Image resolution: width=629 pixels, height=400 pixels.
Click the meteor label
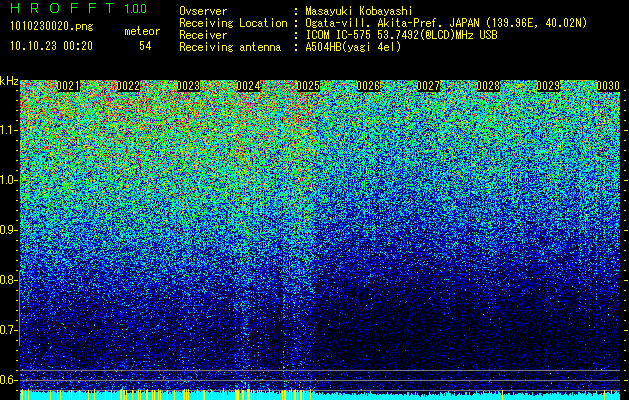coord(142,31)
